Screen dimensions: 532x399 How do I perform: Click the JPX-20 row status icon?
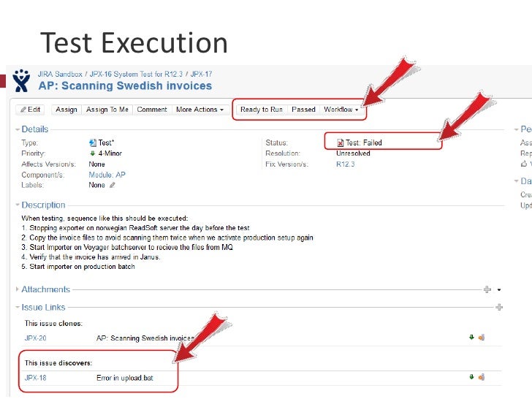482,338
